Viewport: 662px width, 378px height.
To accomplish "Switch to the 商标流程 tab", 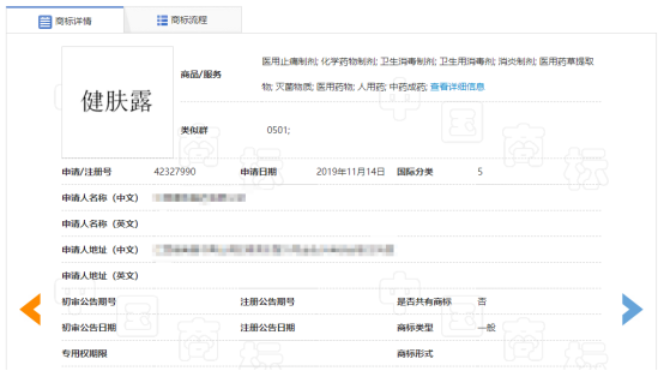I will pos(183,20).
